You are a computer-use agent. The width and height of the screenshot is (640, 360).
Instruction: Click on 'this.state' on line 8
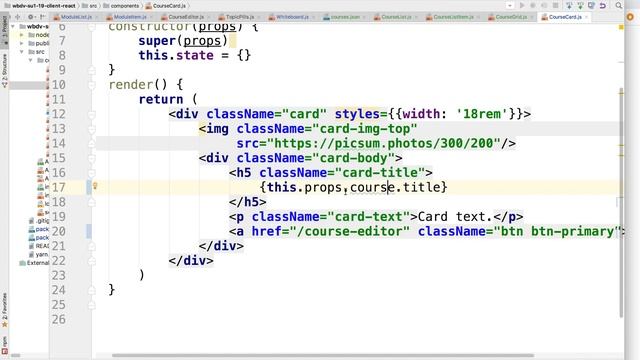coord(176,56)
